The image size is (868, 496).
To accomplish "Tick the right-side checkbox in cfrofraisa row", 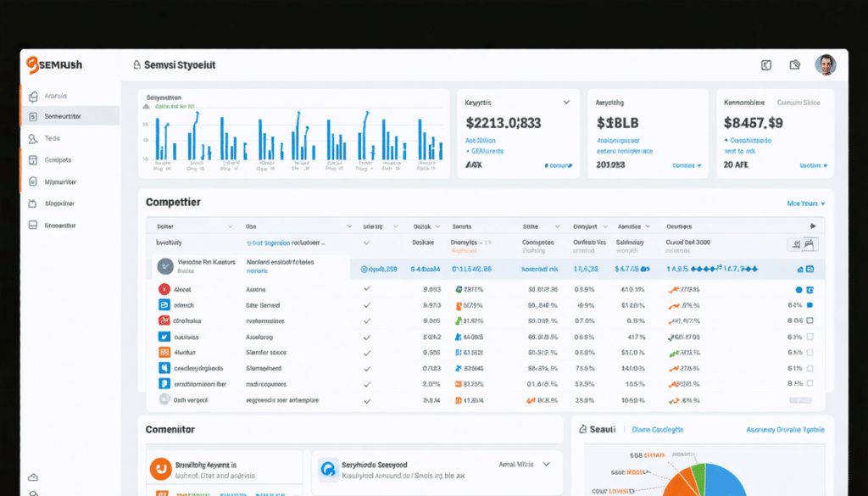I will 810,320.
